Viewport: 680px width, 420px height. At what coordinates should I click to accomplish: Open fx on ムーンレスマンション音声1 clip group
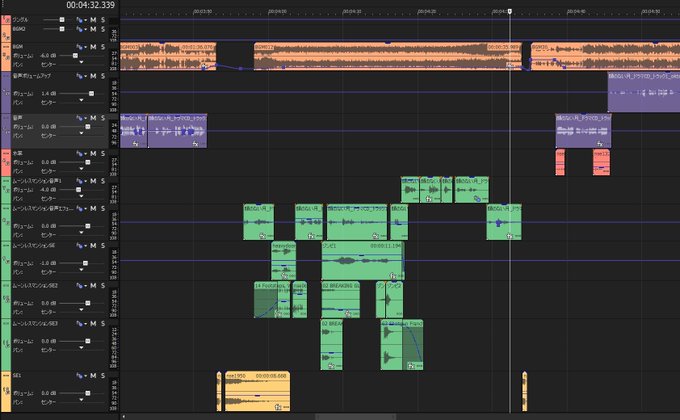(428, 199)
